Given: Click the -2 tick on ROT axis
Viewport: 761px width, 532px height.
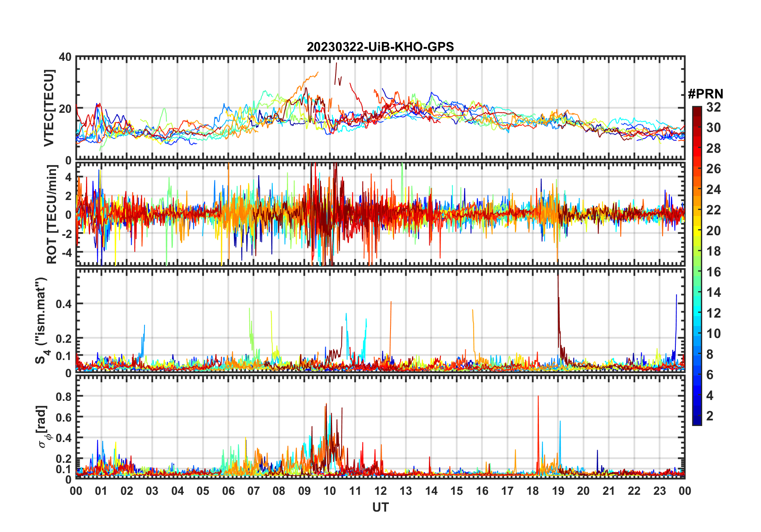Looking at the screenshot, I should (x=66, y=233).
